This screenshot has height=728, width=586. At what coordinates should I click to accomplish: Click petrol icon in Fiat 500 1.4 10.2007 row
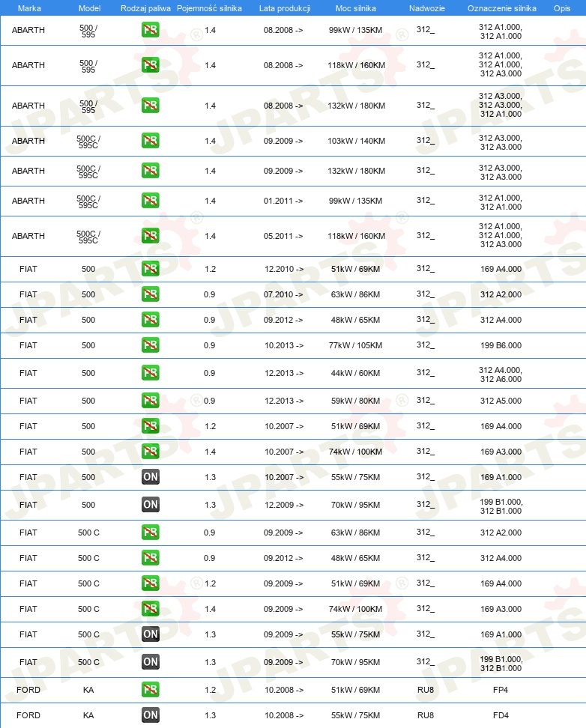pyautogui.click(x=150, y=452)
